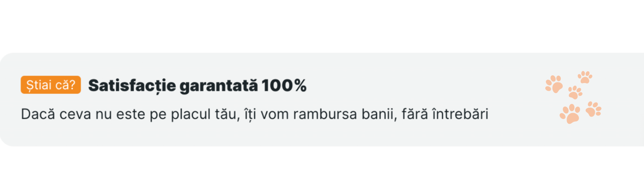
Task: Click the small middle paw print
Action: pyautogui.click(x=575, y=92)
